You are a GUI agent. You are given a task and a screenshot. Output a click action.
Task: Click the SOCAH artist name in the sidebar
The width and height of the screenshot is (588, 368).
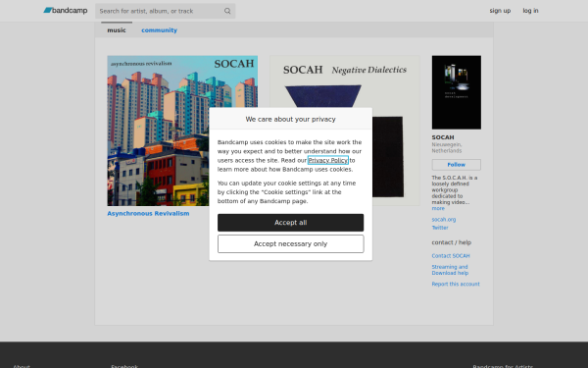(x=443, y=137)
